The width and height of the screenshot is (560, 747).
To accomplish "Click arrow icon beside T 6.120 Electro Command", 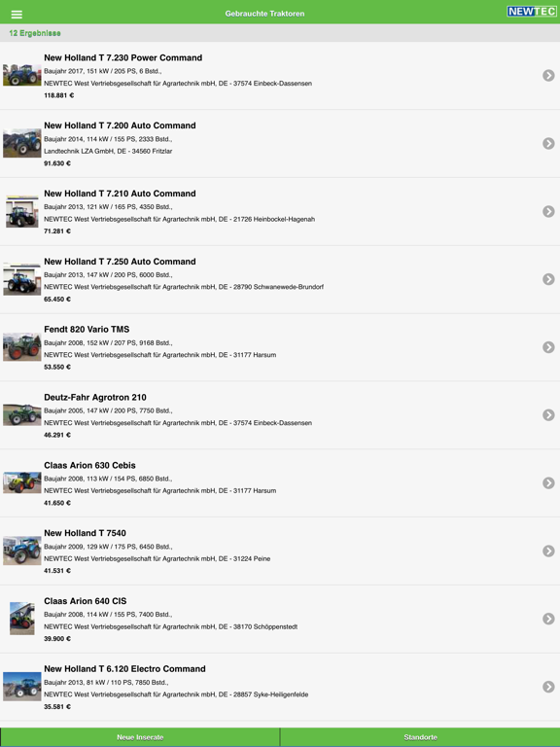I will (548, 687).
